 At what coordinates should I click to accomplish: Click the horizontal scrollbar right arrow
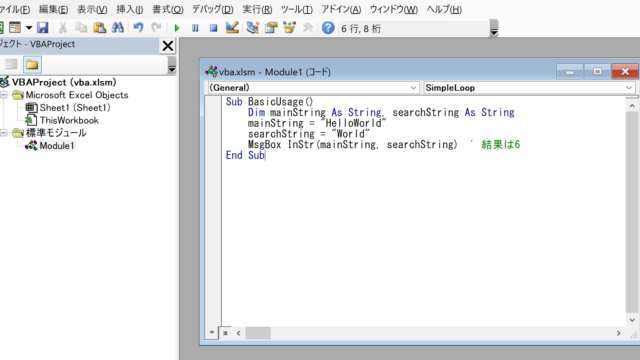pos(619,333)
